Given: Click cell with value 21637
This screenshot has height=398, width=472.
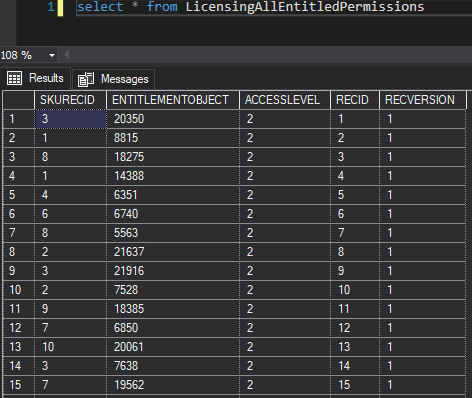Looking at the screenshot, I should (x=173, y=252).
